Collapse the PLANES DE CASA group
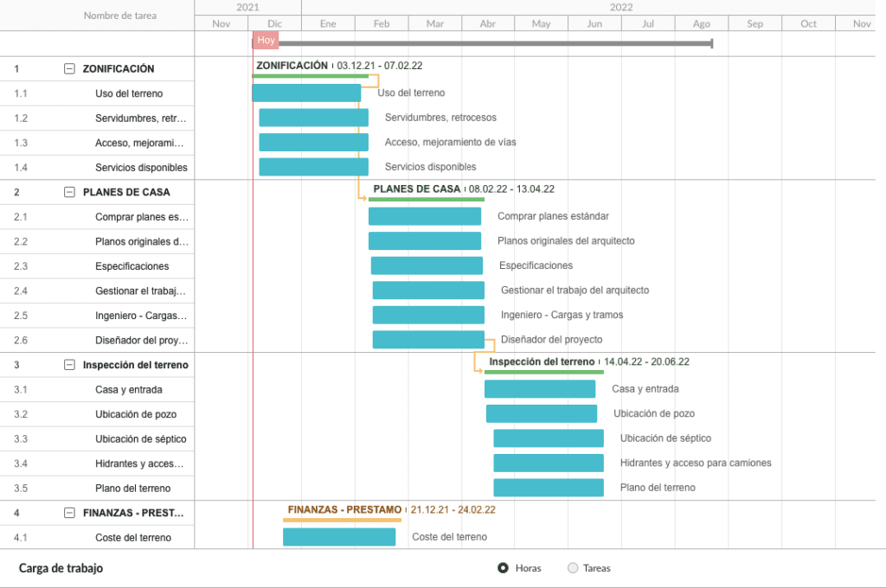Image resolution: width=886 pixels, height=588 pixels. 69,192
